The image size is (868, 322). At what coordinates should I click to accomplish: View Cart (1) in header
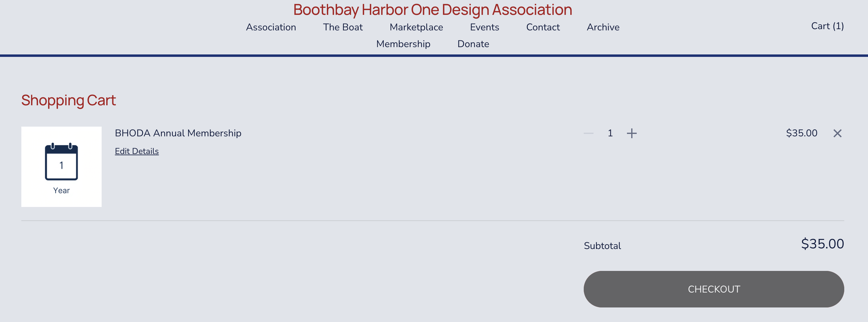pyautogui.click(x=827, y=26)
